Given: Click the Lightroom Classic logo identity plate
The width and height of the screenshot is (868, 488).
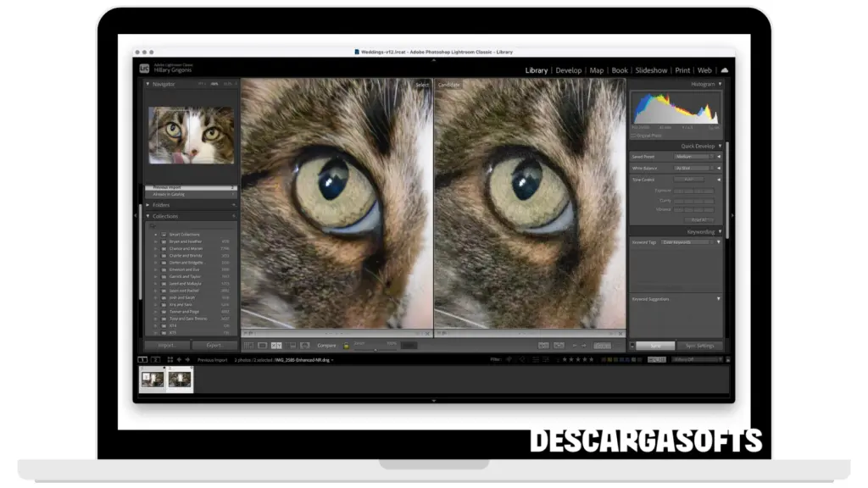Looking at the screenshot, I should [x=145, y=69].
